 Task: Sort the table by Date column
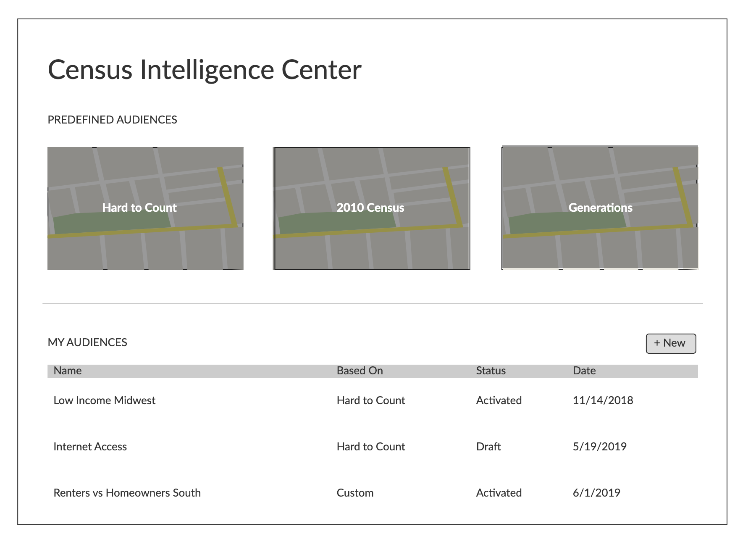pyautogui.click(x=584, y=371)
